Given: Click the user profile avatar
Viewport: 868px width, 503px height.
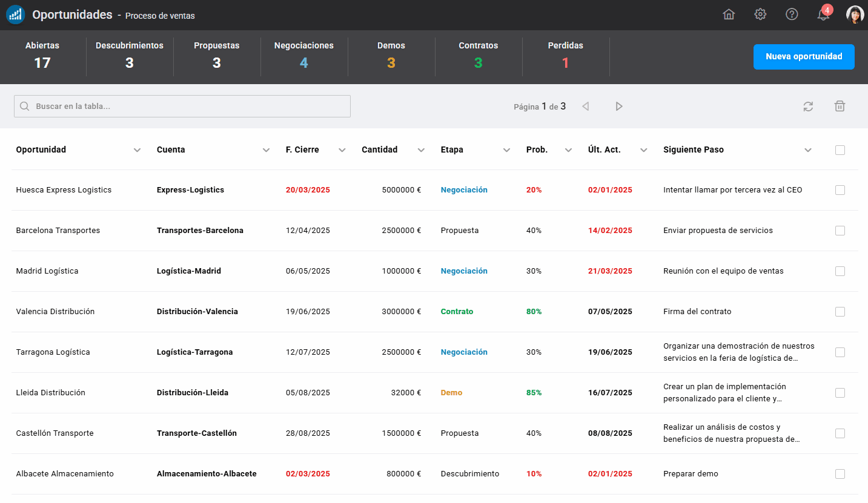Looking at the screenshot, I should point(855,14).
